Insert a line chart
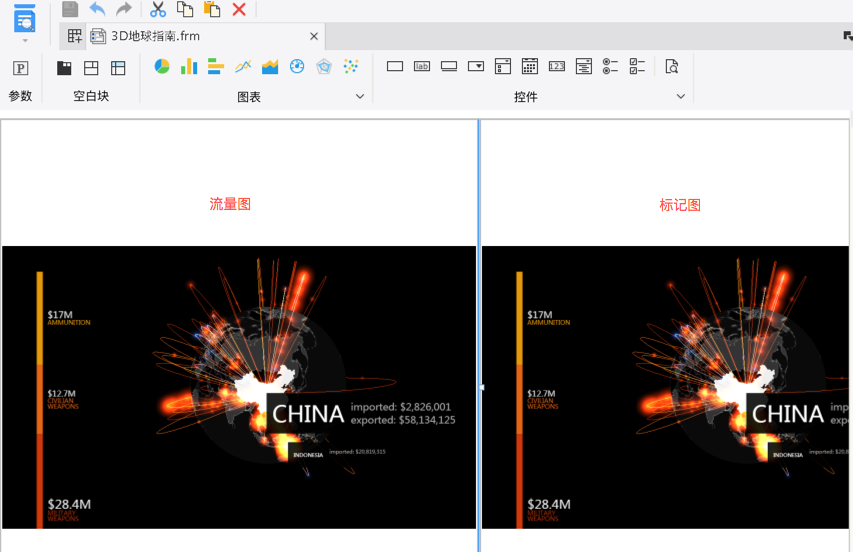 coord(243,66)
